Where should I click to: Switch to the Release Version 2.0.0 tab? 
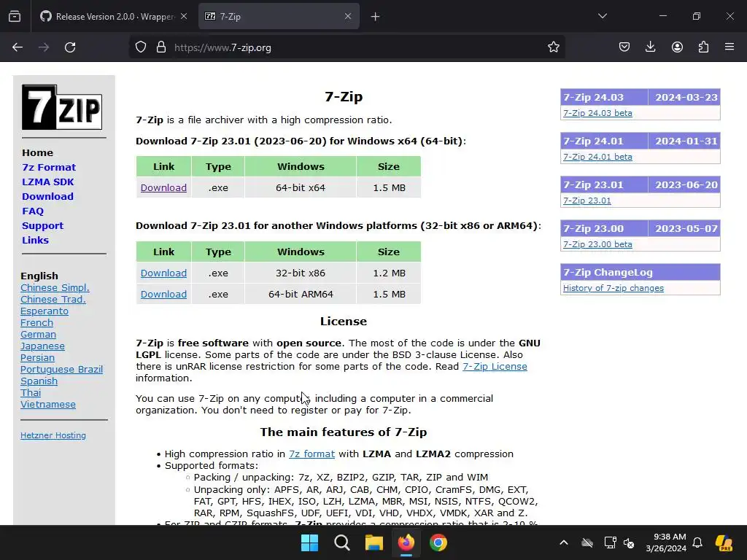[x=115, y=17]
